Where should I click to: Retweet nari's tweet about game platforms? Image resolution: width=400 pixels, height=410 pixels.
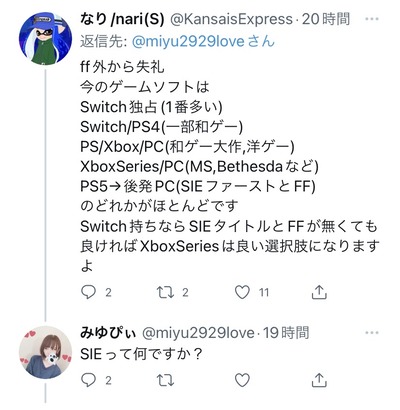[165, 292]
